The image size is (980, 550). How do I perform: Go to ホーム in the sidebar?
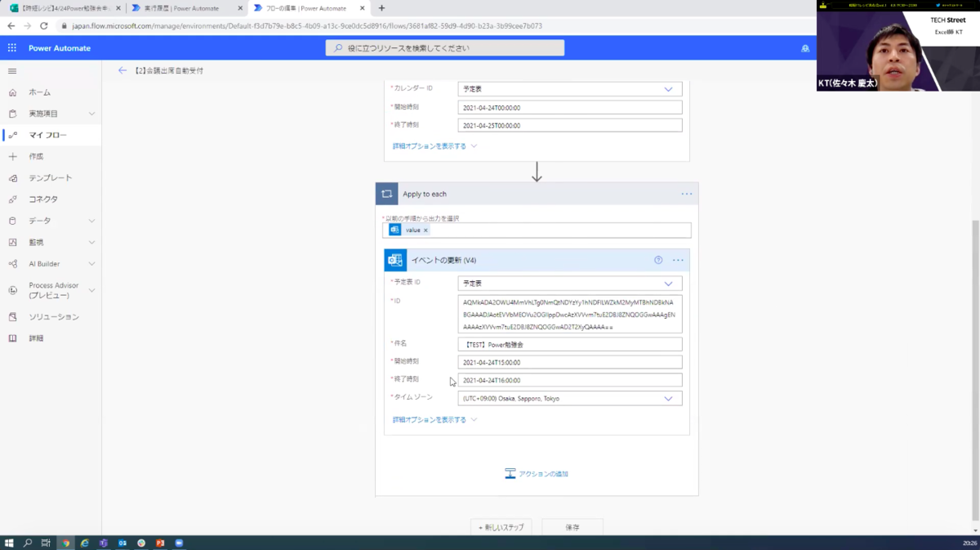coord(40,92)
